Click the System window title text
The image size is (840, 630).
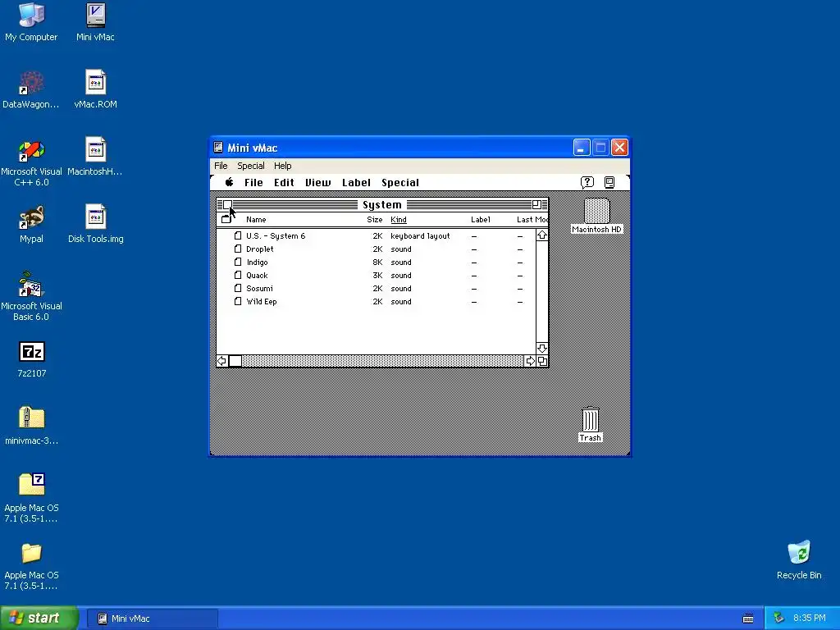tap(382, 204)
